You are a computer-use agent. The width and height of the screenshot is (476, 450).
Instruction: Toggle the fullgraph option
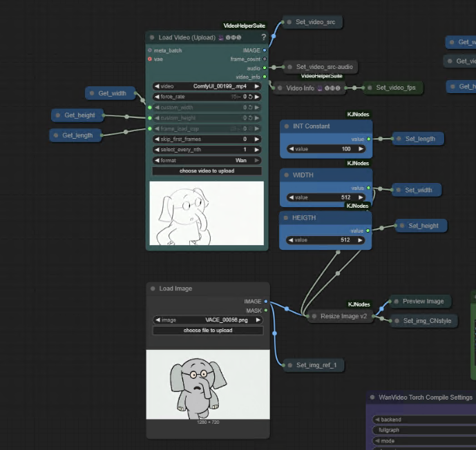click(424, 430)
